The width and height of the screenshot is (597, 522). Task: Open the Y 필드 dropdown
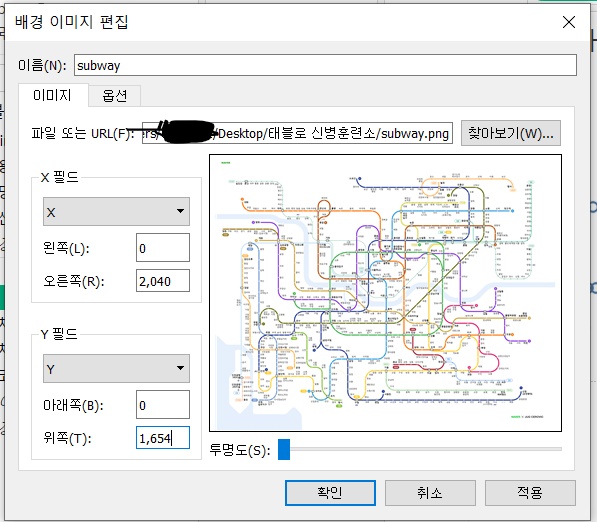[x=116, y=369]
